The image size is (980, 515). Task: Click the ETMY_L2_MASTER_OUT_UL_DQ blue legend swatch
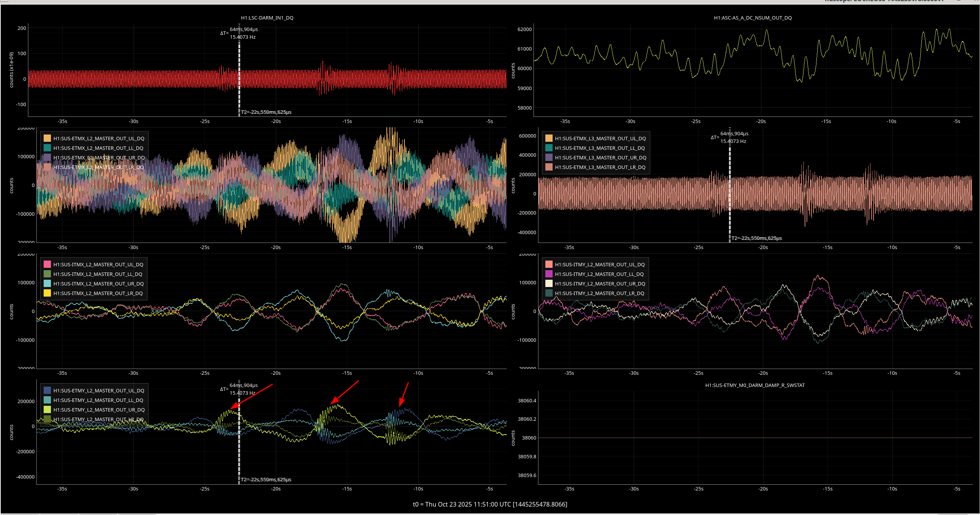pyautogui.click(x=47, y=390)
